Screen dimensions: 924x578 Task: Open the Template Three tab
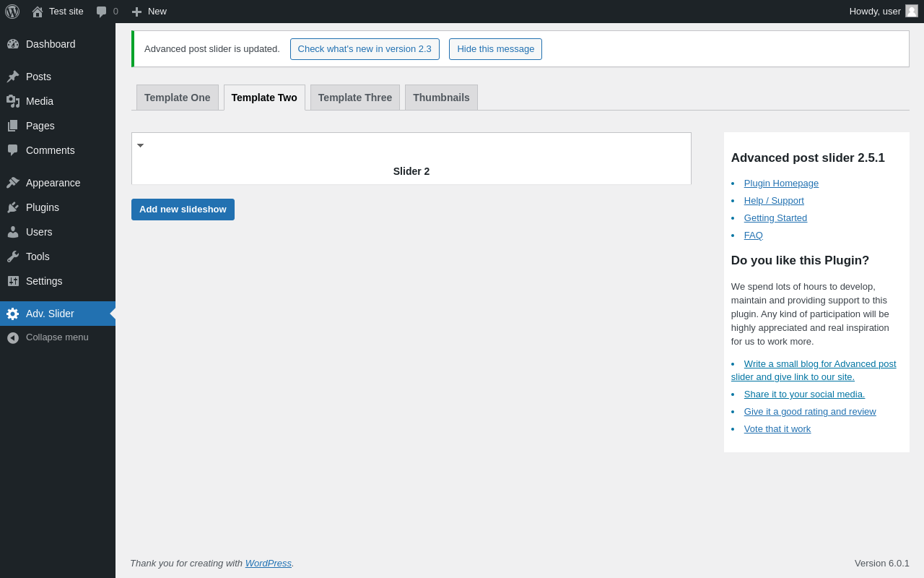tap(355, 98)
